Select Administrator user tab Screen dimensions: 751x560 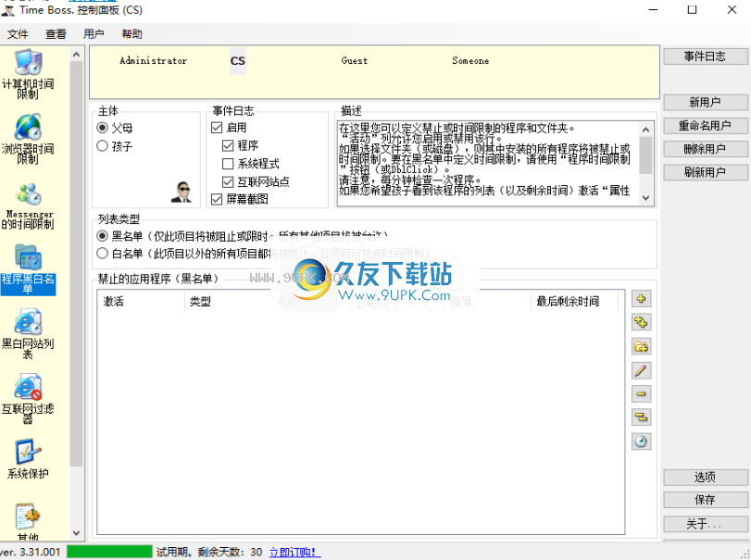[154, 61]
